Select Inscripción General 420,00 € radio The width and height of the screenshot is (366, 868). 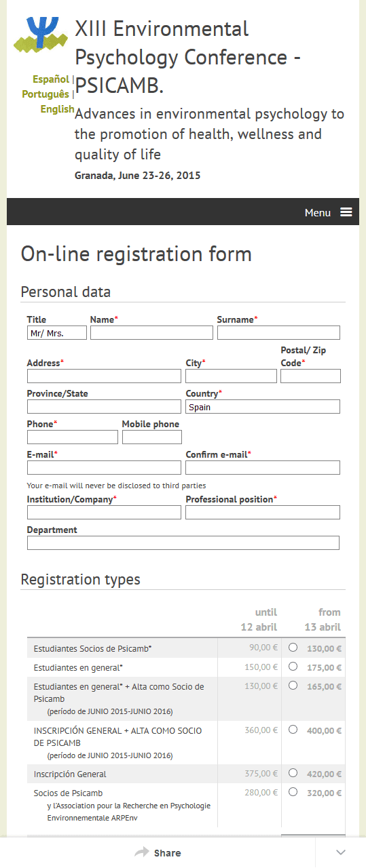[x=293, y=772]
